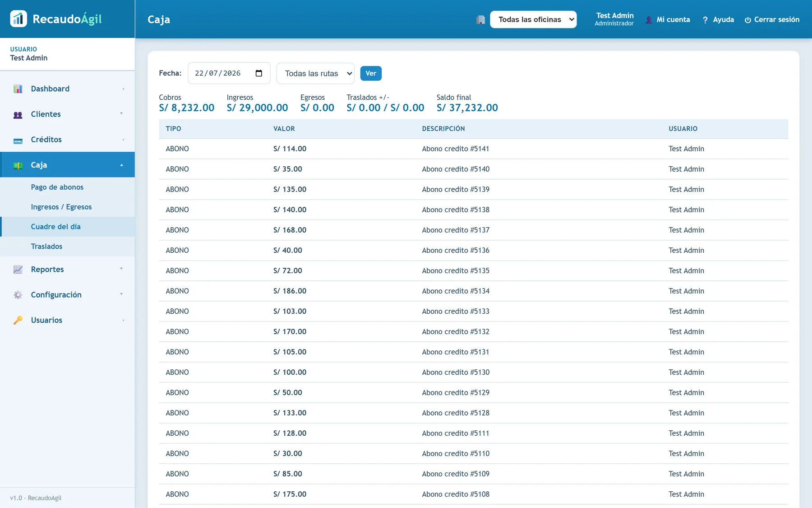
Task: Click the office building icon in header
Action: point(481,20)
